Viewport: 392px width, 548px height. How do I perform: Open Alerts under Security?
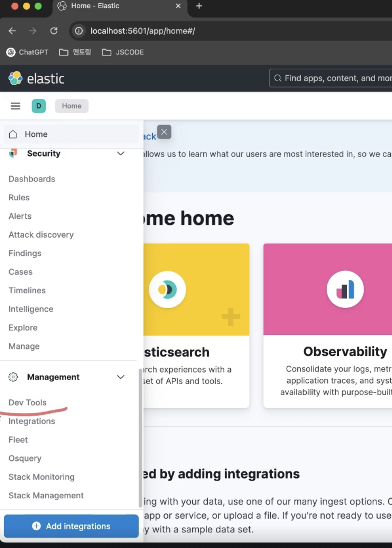pyautogui.click(x=20, y=216)
